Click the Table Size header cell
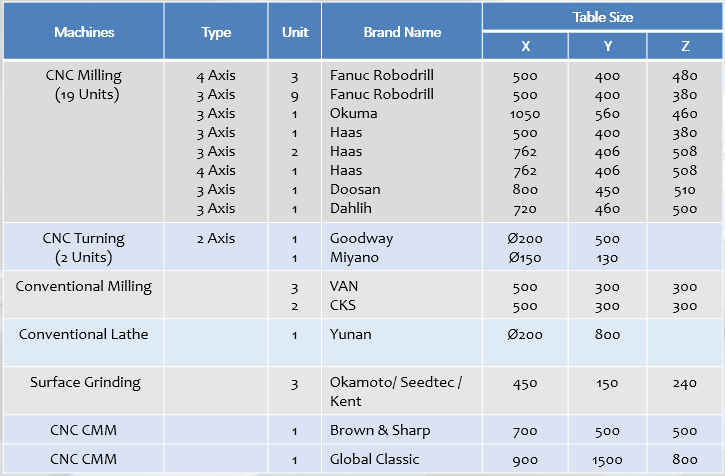 [x=602, y=17]
